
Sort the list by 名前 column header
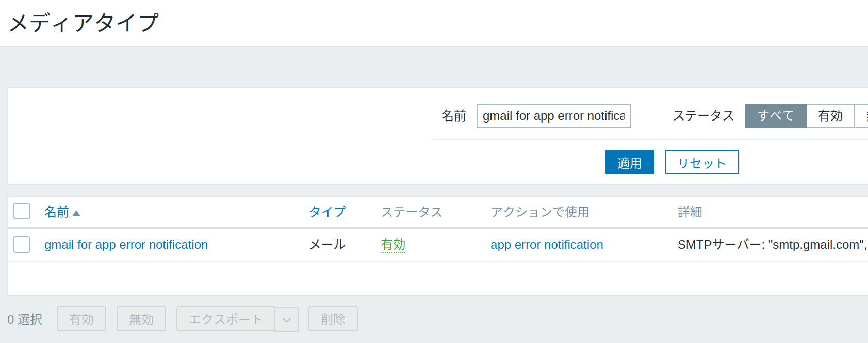[57, 212]
